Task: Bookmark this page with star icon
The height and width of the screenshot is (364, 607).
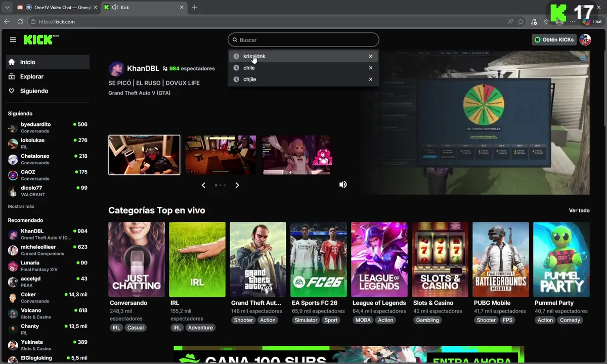Action: coord(521,22)
